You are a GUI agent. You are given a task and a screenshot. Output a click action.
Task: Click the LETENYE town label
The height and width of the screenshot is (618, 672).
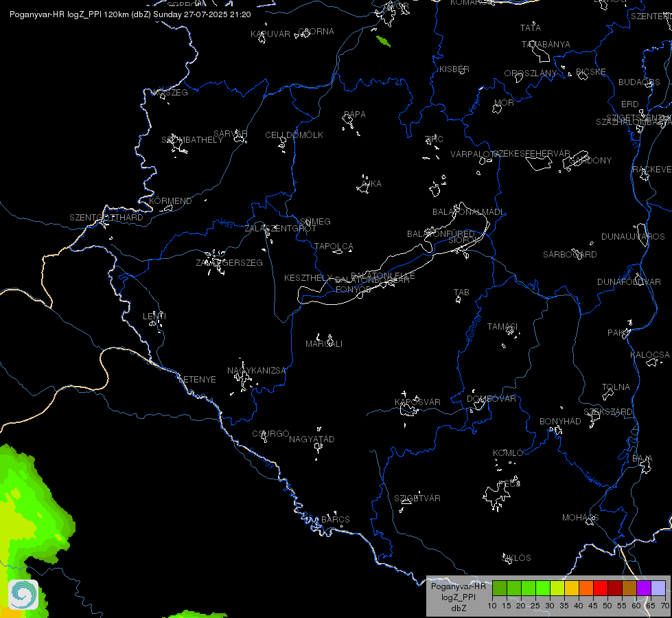click(x=197, y=380)
